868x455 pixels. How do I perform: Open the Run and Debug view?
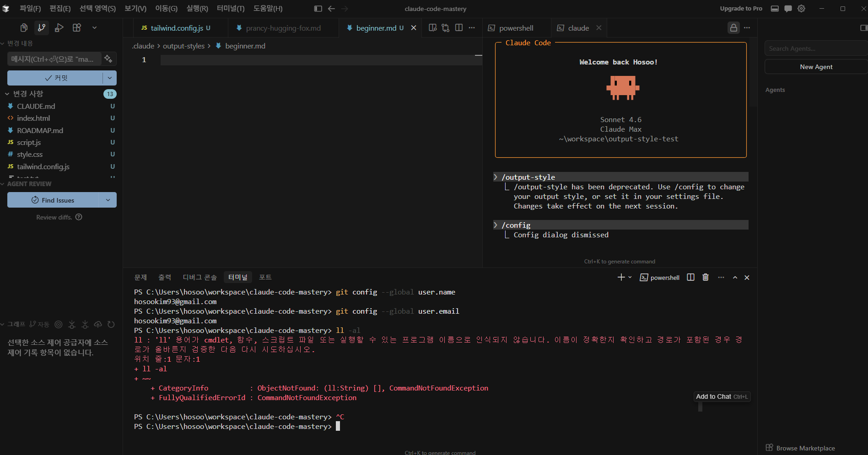pos(59,28)
